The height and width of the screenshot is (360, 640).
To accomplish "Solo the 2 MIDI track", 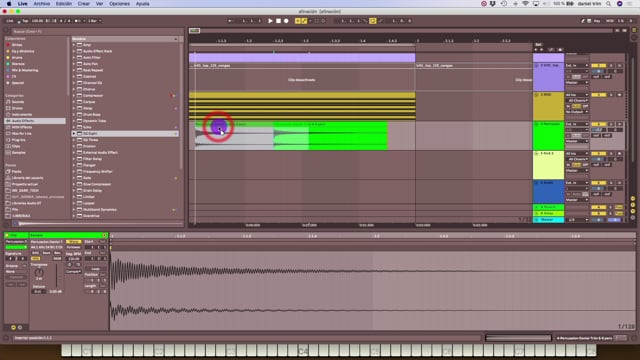I will pos(611,95).
